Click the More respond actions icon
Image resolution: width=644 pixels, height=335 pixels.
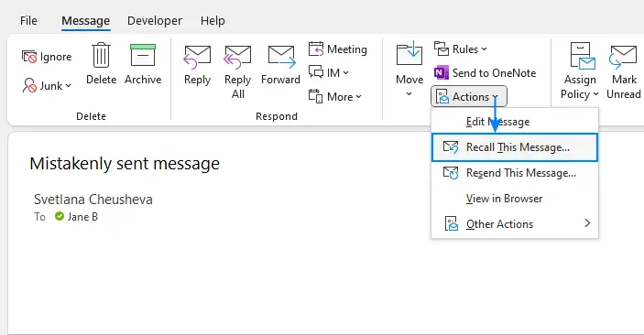click(x=315, y=96)
